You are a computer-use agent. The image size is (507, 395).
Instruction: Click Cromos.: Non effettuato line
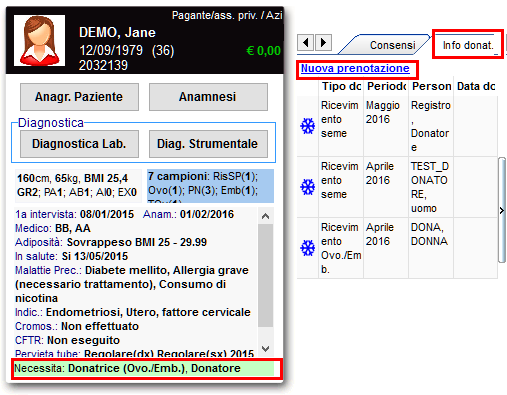[x=77, y=326]
